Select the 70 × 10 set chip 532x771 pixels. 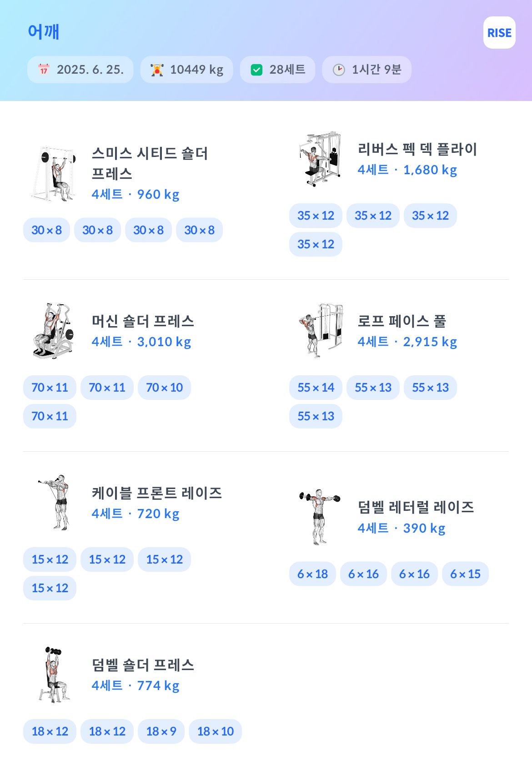(x=164, y=388)
